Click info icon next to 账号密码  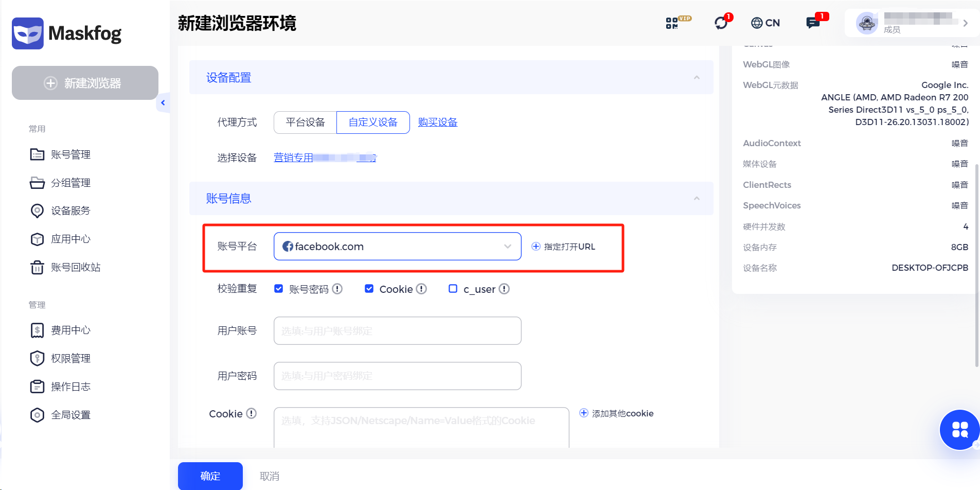click(337, 289)
